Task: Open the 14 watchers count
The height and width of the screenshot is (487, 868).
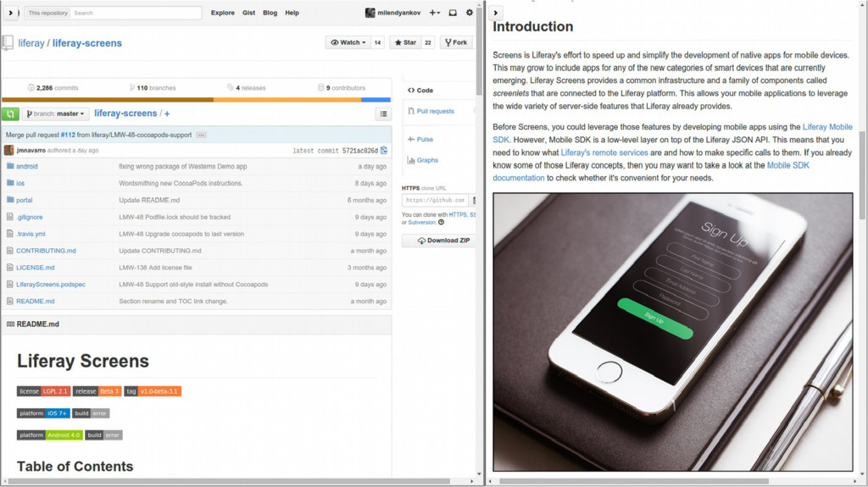Action: (x=377, y=42)
